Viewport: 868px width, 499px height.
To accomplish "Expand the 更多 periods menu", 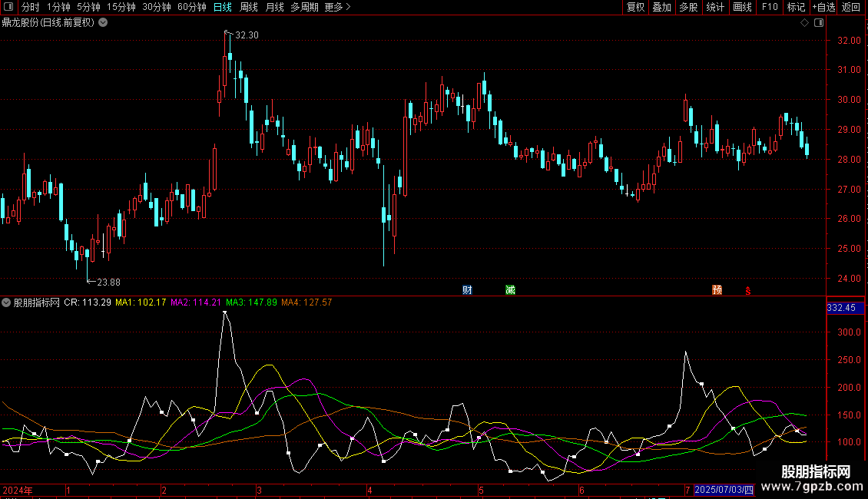I will click(x=337, y=7).
